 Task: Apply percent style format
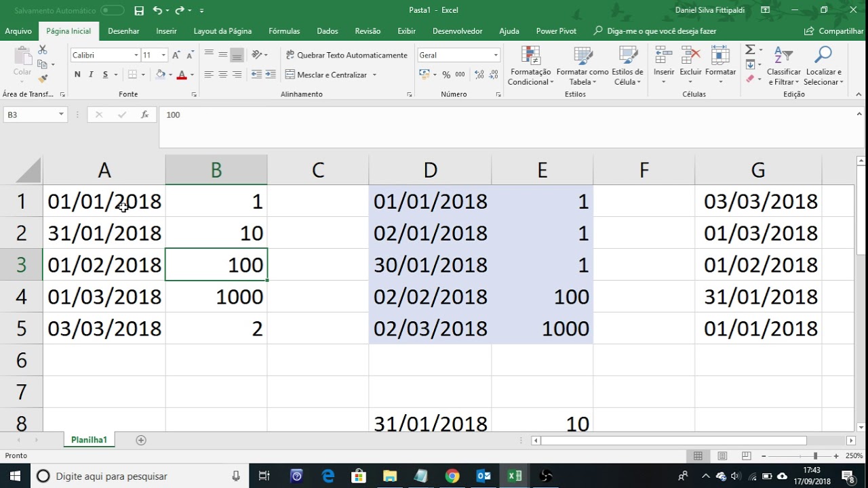446,75
